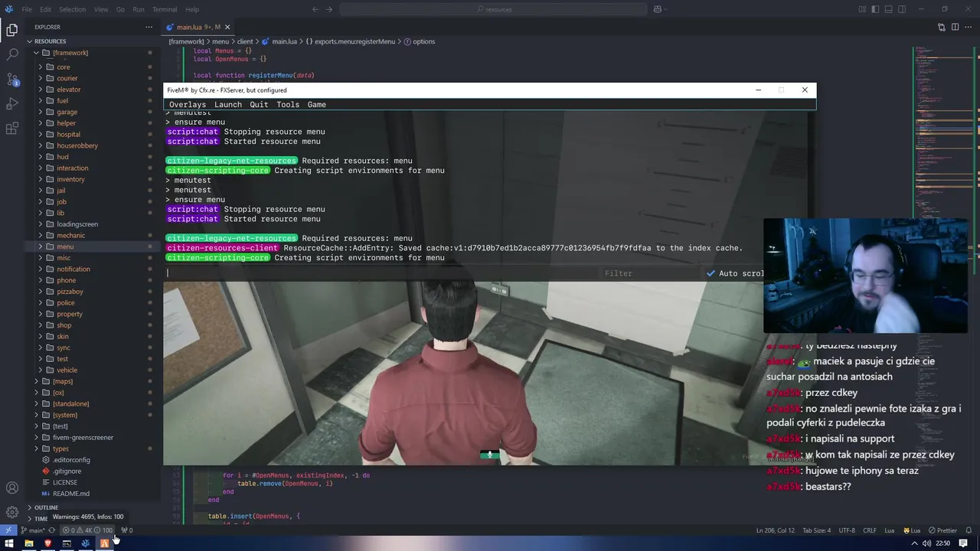
Task: Open the problems errors and warnings counter
Action: 87,530
